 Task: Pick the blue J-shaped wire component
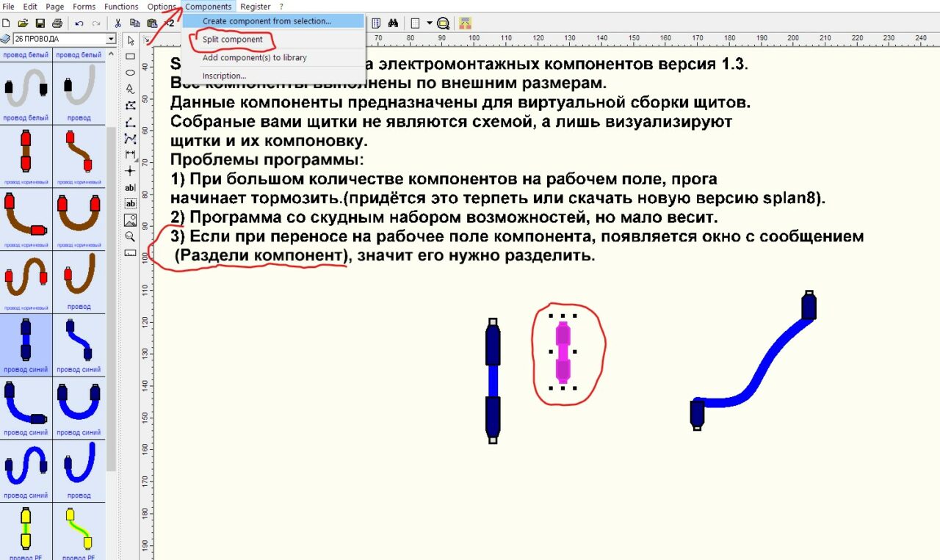(x=79, y=470)
